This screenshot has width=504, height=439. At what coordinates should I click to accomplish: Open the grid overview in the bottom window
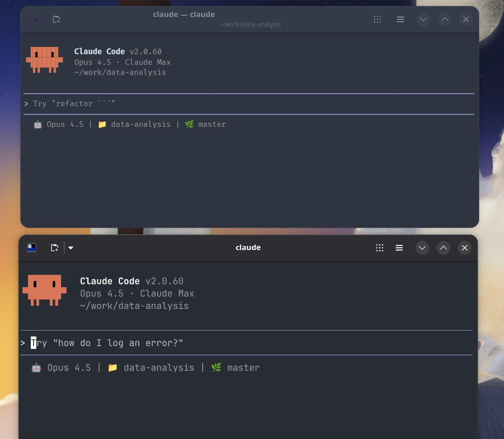click(x=379, y=248)
